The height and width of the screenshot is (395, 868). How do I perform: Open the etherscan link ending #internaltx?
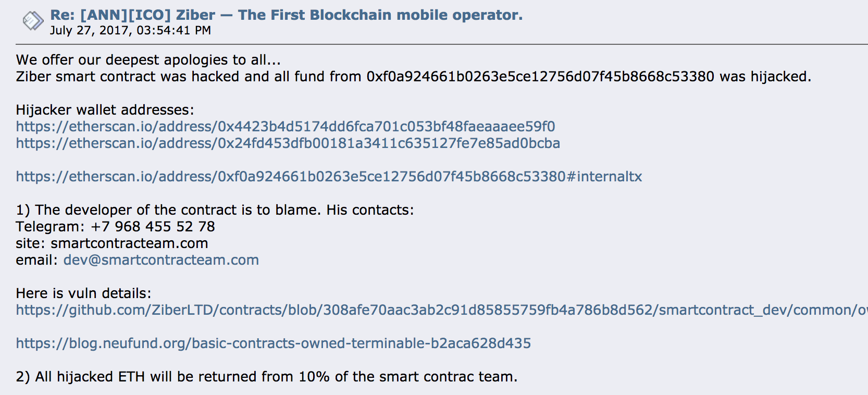[329, 177]
